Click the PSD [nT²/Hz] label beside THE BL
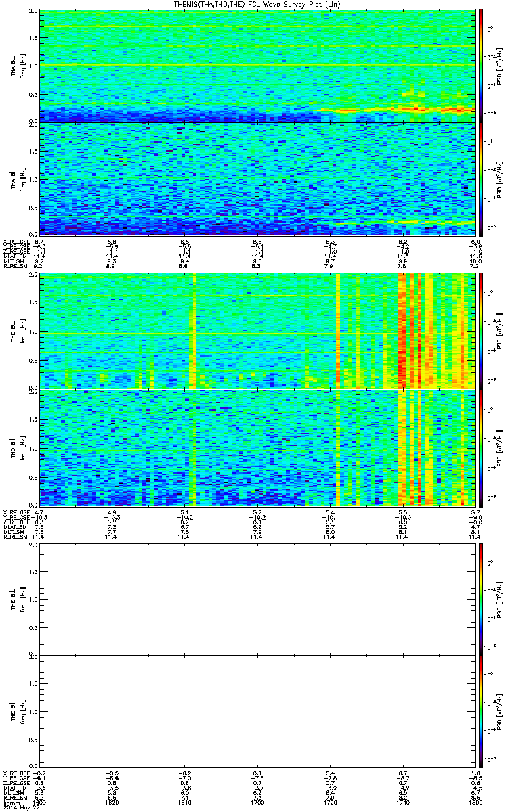 point(500,598)
